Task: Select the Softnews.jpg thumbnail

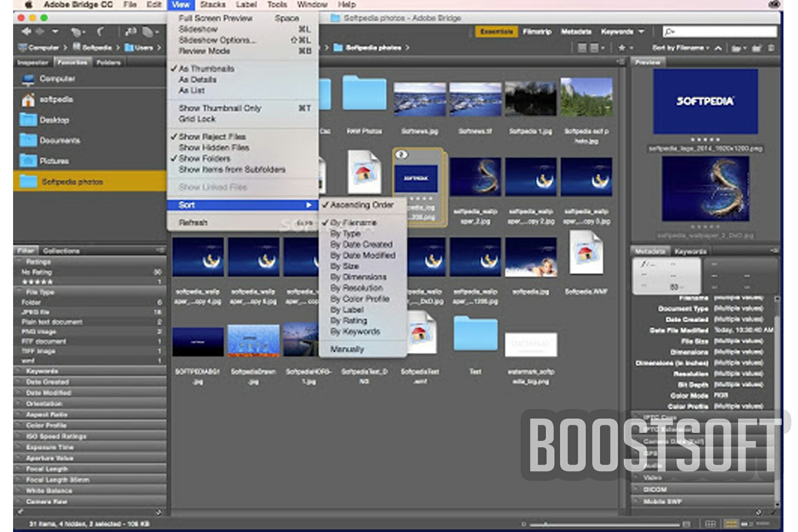Action: click(x=420, y=99)
